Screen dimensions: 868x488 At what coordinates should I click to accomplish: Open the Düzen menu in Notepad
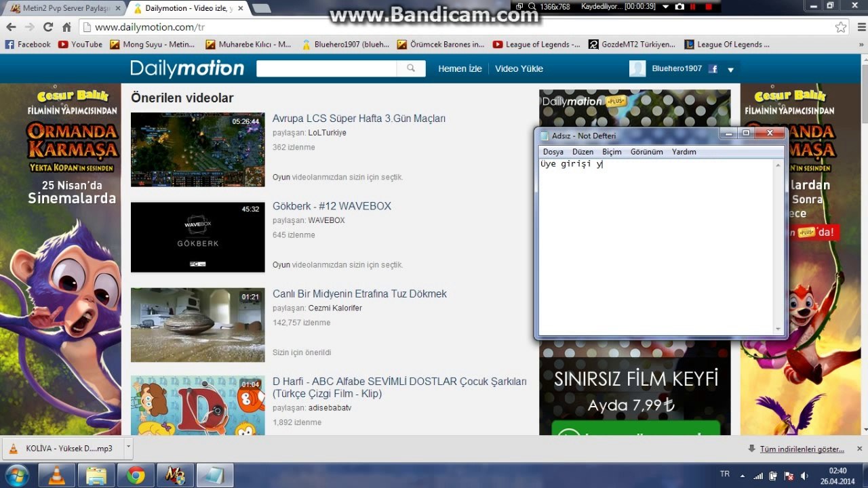pos(583,152)
